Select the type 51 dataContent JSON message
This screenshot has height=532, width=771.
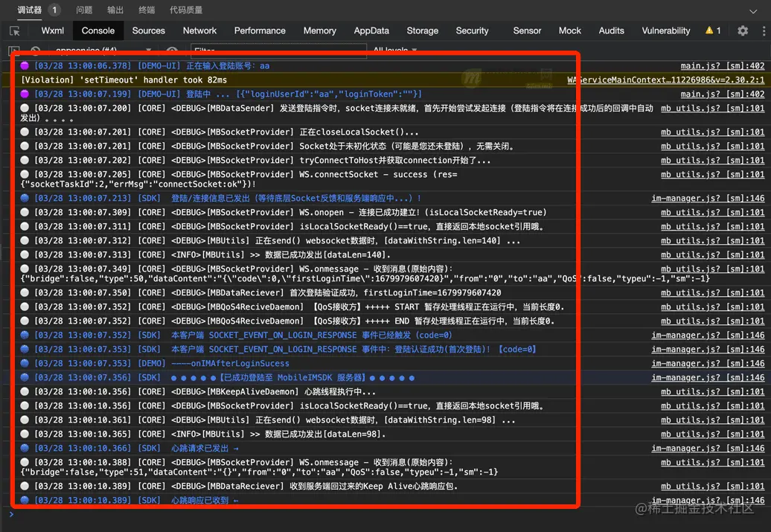click(260, 472)
